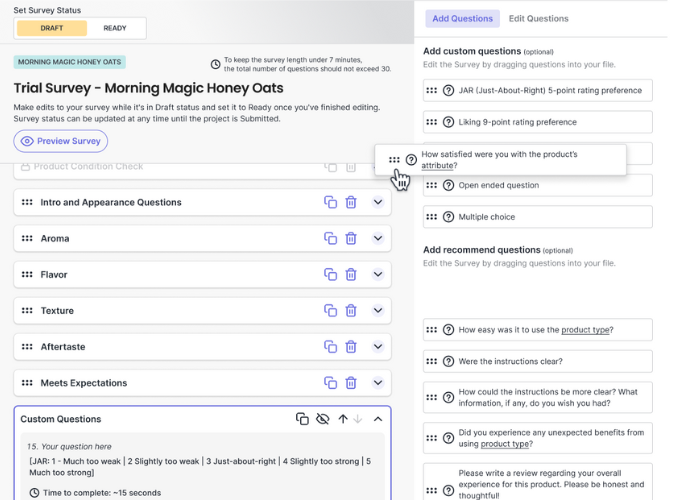
Task: Select 'Did you experience any unexpected benefits' question
Action: coord(538,438)
